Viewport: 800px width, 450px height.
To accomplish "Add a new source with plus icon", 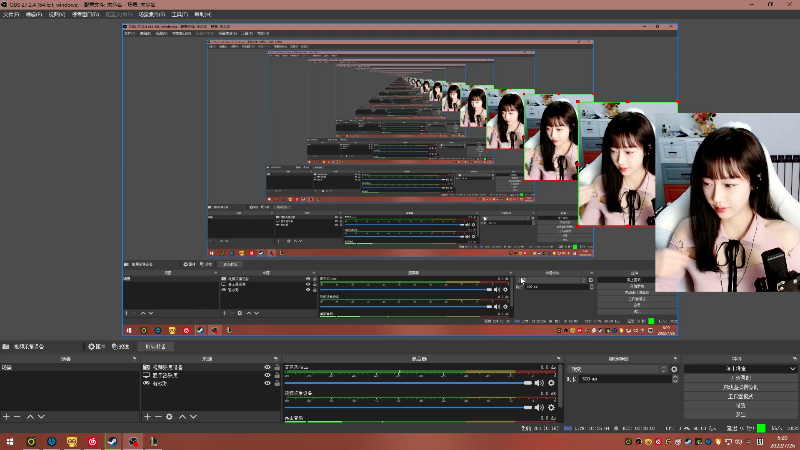I will 147,417.
